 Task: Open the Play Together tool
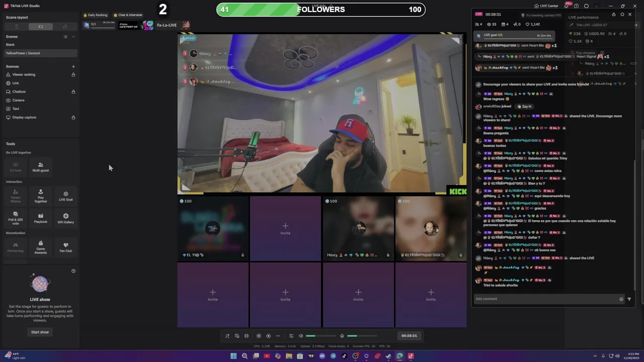click(41, 196)
